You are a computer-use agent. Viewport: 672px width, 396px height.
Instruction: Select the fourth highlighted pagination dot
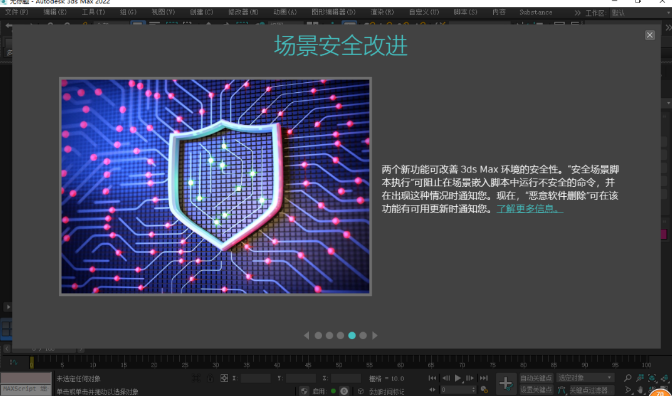tap(352, 335)
